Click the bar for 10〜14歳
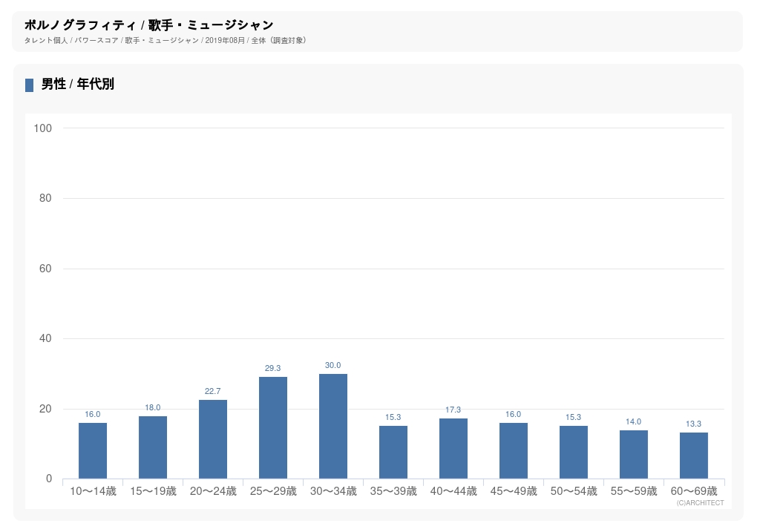This screenshot has height=532, width=760. [x=93, y=451]
